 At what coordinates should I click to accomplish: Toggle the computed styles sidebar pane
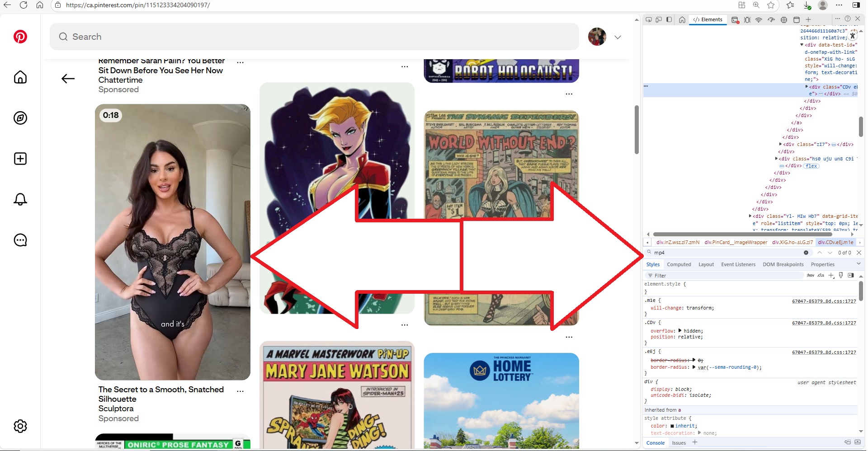851,275
